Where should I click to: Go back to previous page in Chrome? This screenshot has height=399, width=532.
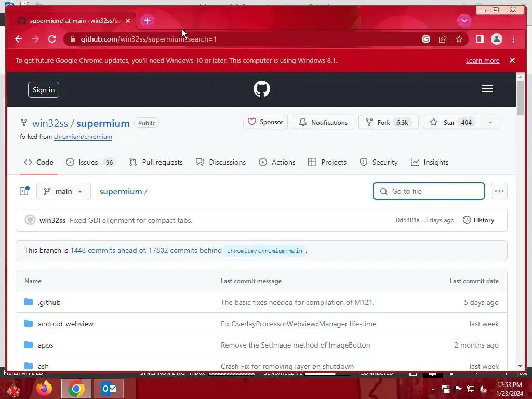pos(19,39)
